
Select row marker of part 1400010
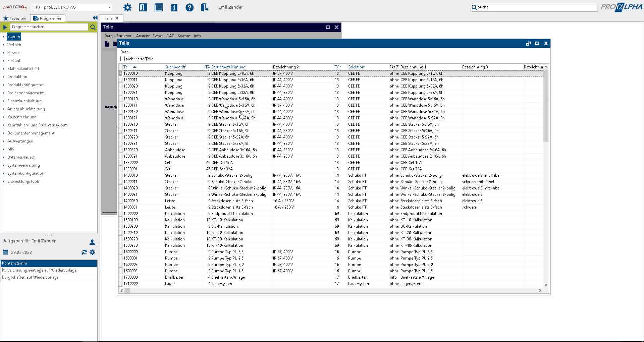point(120,175)
